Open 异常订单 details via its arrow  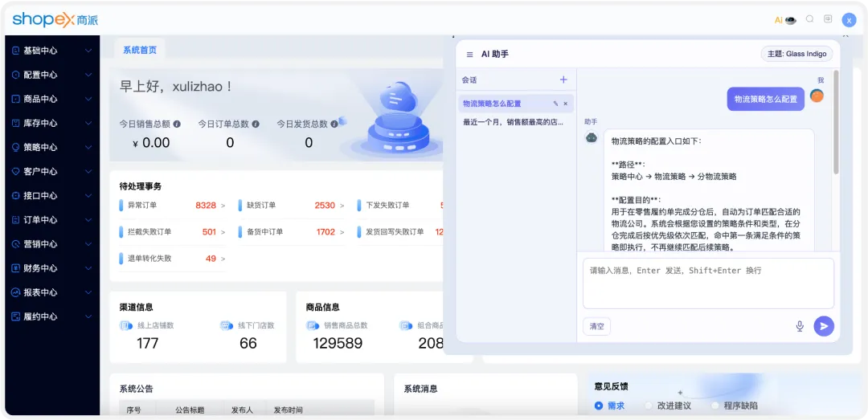click(223, 206)
